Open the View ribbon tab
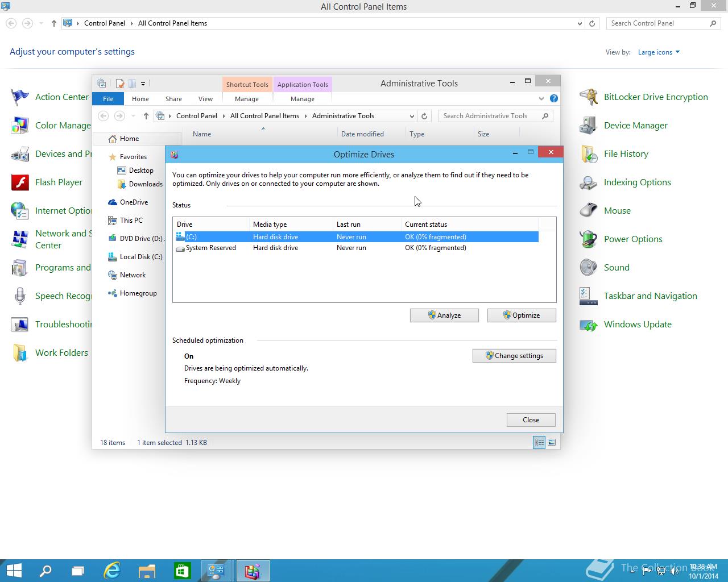 pyautogui.click(x=205, y=99)
